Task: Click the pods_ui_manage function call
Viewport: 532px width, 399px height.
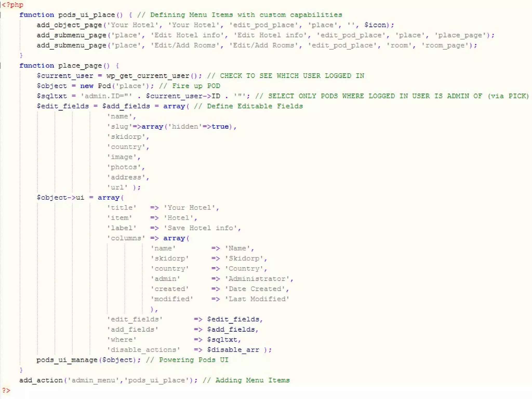Action: (x=67, y=360)
